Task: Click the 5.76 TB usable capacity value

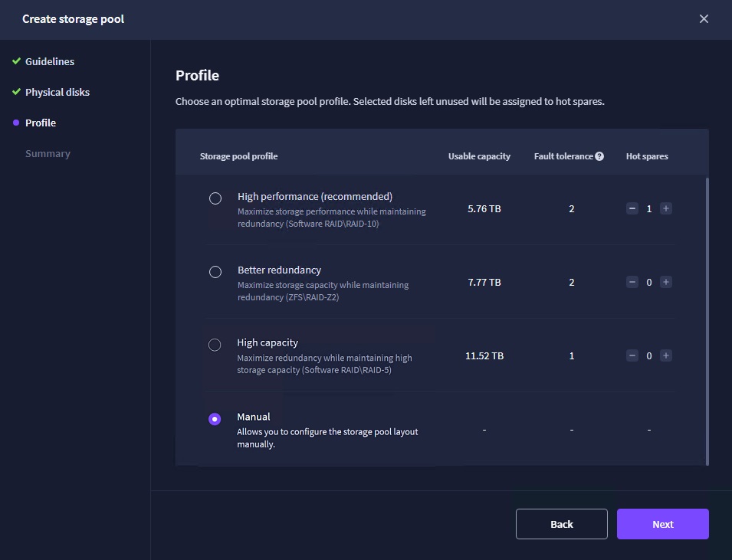Action: tap(484, 208)
